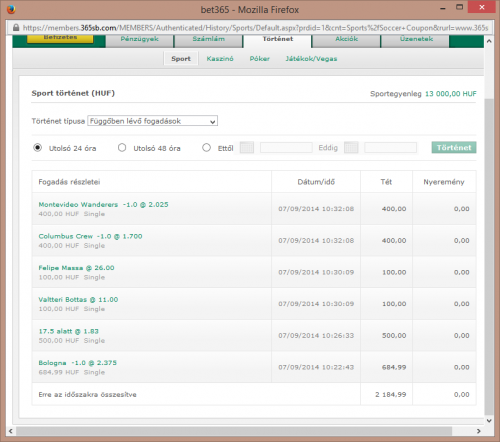Click the yellow Befizetés button
500x442 pixels.
[60, 38]
